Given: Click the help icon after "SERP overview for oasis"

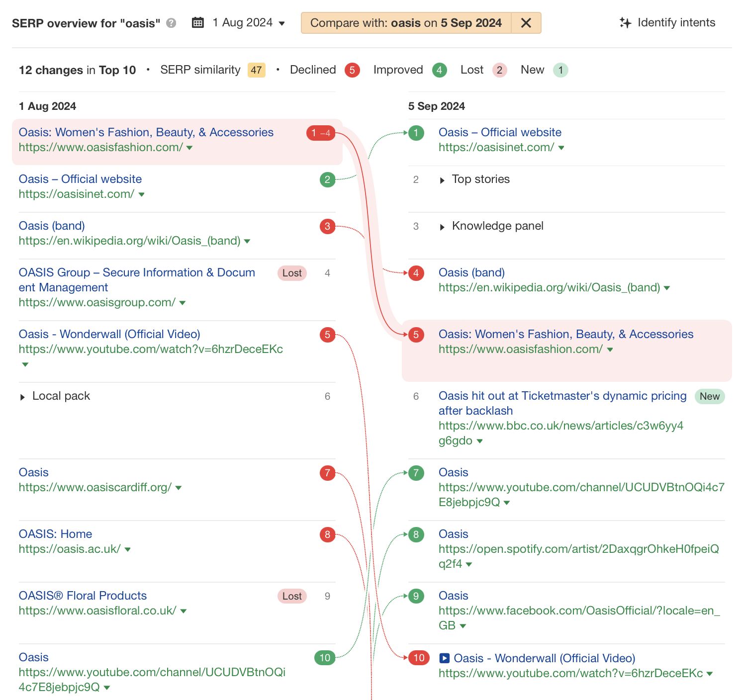Looking at the screenshot, I should pyautogui.click(x=170, y=23).
